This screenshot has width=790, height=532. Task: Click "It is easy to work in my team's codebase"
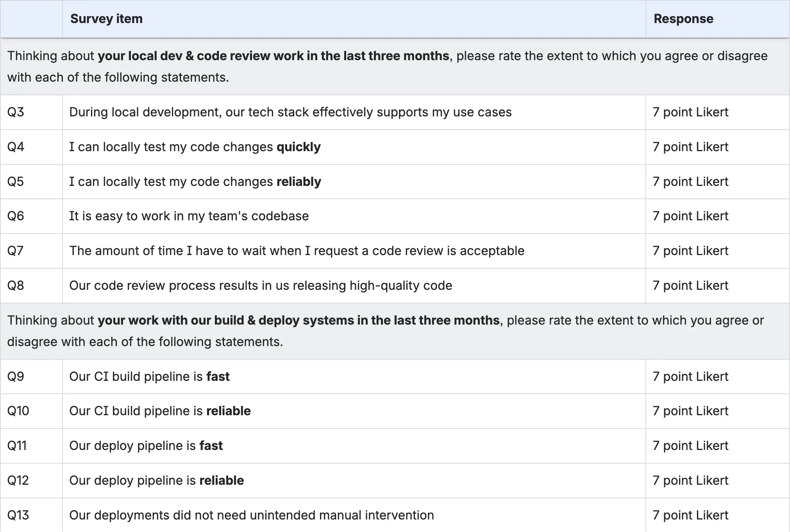point(189,216)
